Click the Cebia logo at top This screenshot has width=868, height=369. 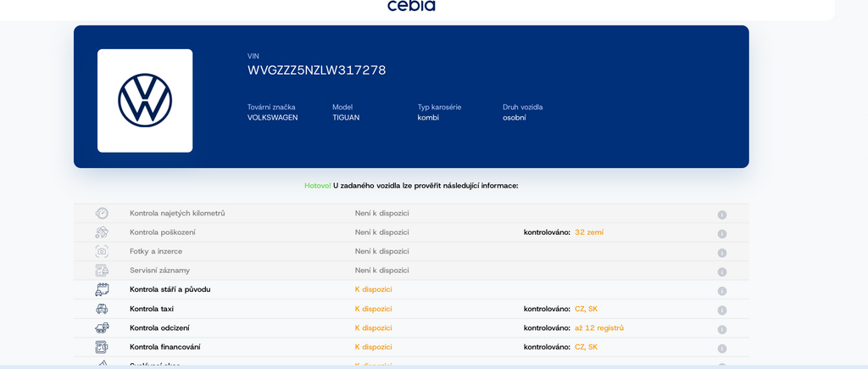point(411,6)
